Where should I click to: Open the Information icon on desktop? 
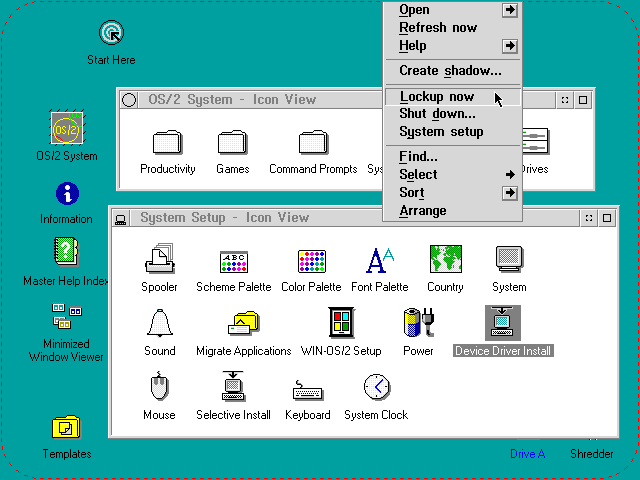tap(67, 193)
